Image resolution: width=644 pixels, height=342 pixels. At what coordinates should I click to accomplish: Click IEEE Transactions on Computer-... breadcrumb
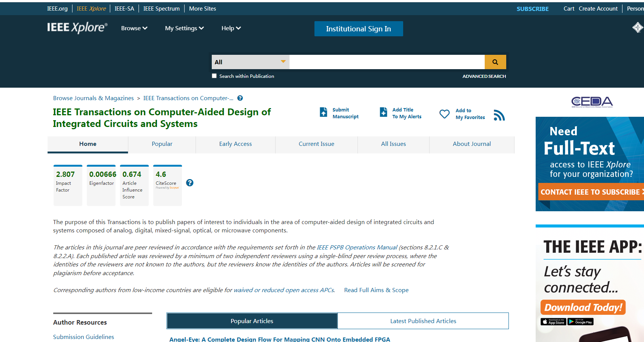tap(188, 98)
